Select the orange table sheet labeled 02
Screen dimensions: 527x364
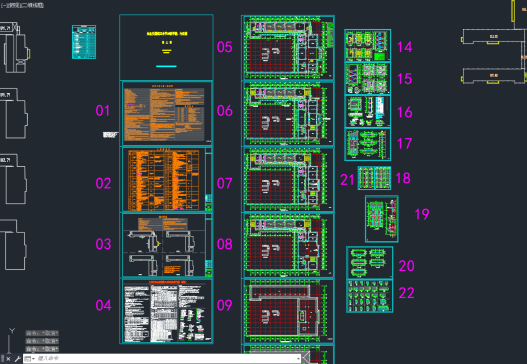tap(167, 180)
